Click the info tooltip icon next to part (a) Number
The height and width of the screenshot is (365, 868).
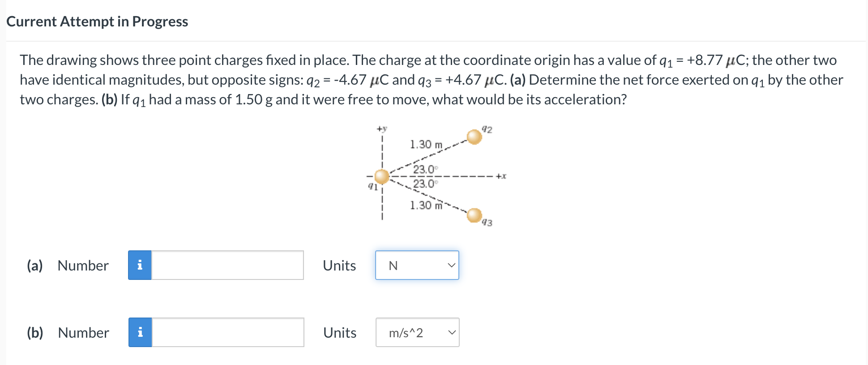(140, 265)
